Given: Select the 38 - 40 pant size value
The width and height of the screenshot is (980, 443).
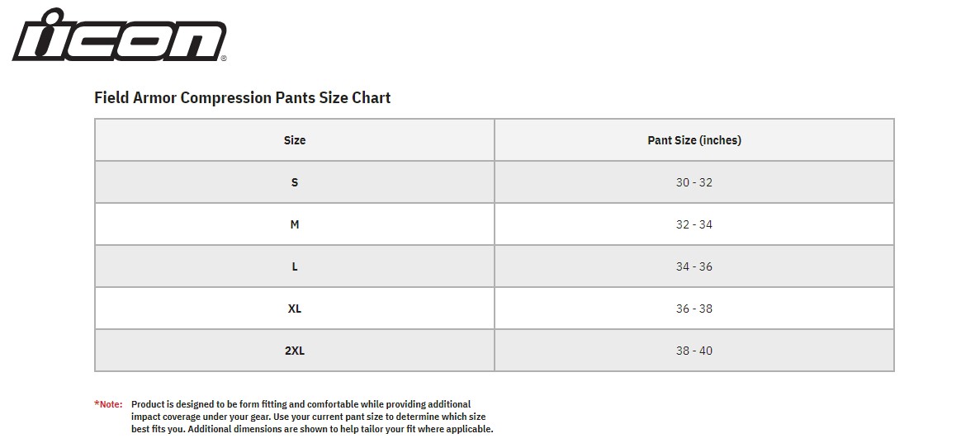Looking at the screenshot, I should (x=694, y=351).
